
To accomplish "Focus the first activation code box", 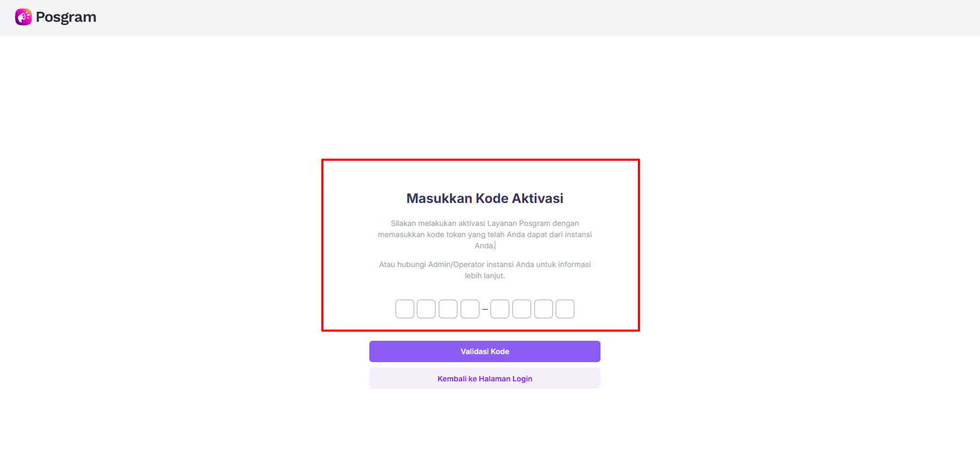I will coord(405,309).
